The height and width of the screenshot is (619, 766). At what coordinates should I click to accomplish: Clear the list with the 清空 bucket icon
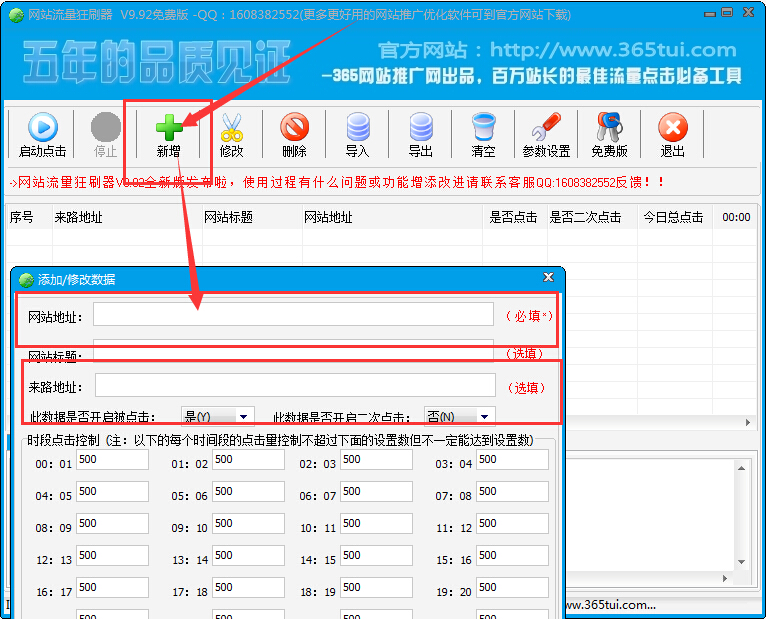(x=484, y=127)
